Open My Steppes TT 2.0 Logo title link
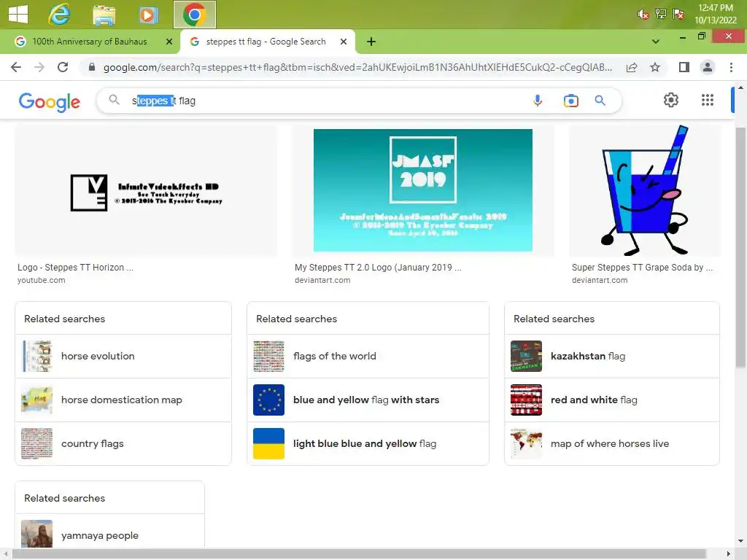The height and width of the screenshot is (560, 747). 378,268
